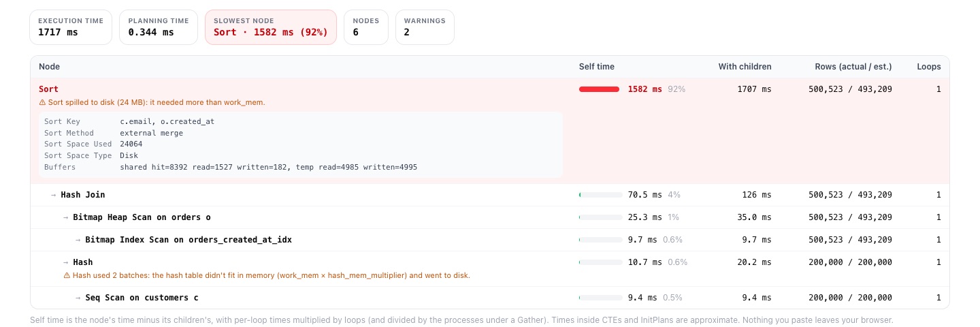Click the 1707 ms with children value

click(755, 89)
